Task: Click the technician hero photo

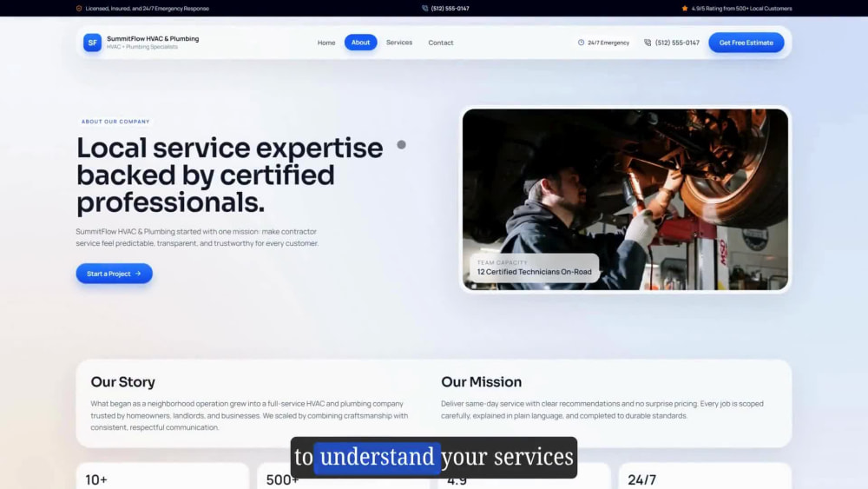Action: tap(625, 199)
